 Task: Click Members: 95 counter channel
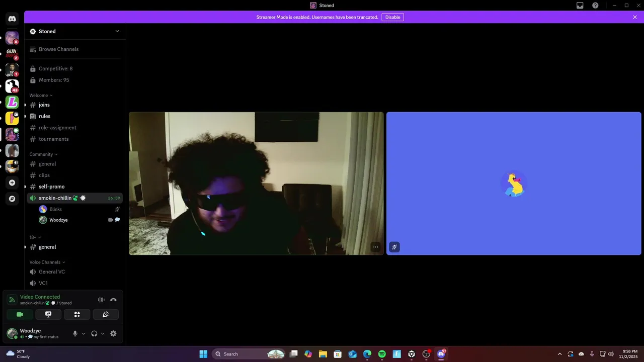click(x=74, y=80)
